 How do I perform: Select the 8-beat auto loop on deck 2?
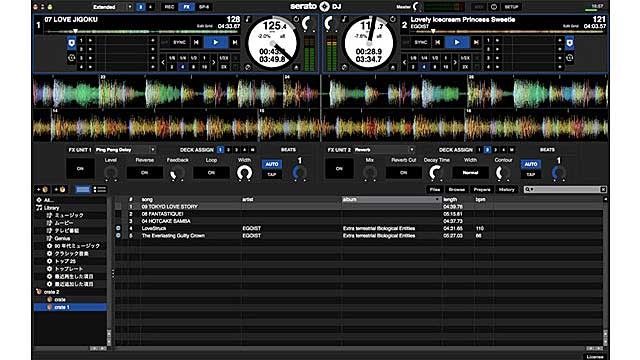[x=435, y=67]
